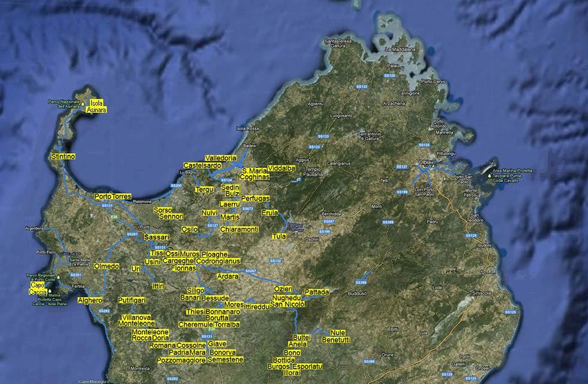The image size is (588, 384).
Task: Click the Tavolara Punta Coda Cavallo marine area icon
Action: tap(489, 176)
